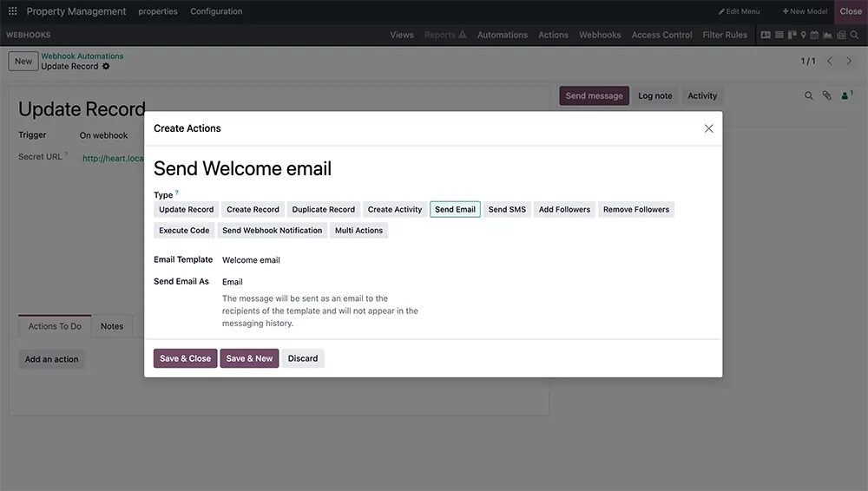Discard the new action

pyautogui.click(x=303, y=358)
